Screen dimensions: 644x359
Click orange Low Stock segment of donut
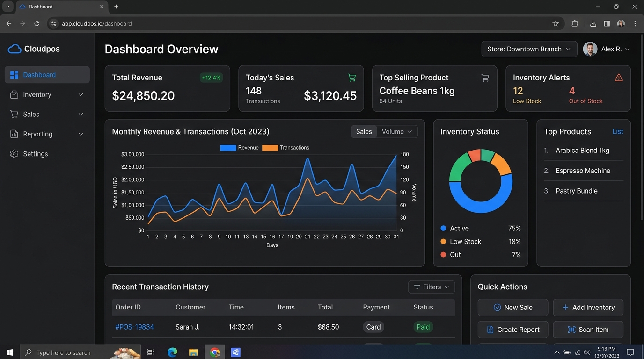[502, 164]
